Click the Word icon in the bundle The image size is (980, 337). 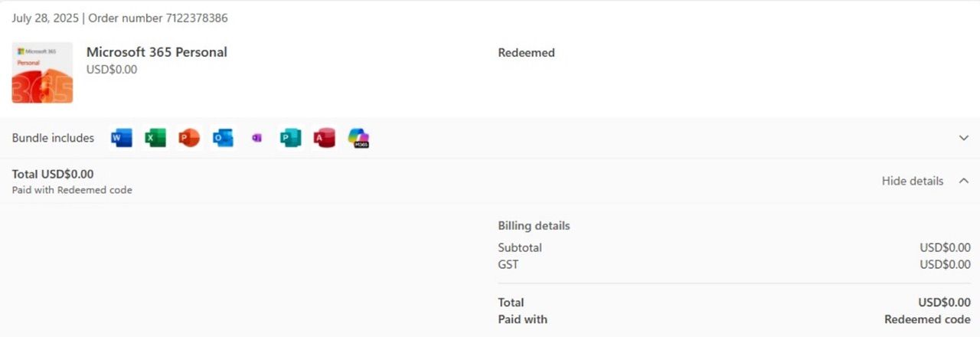(x=122, y=138)
